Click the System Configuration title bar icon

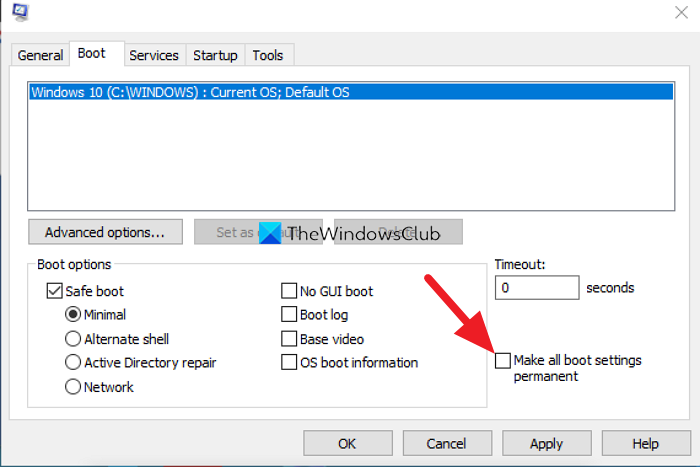pos(21,12)
